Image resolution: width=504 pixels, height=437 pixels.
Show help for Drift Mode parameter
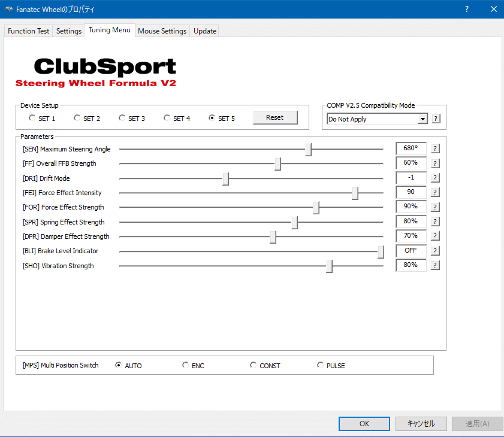tap(435, 178)
